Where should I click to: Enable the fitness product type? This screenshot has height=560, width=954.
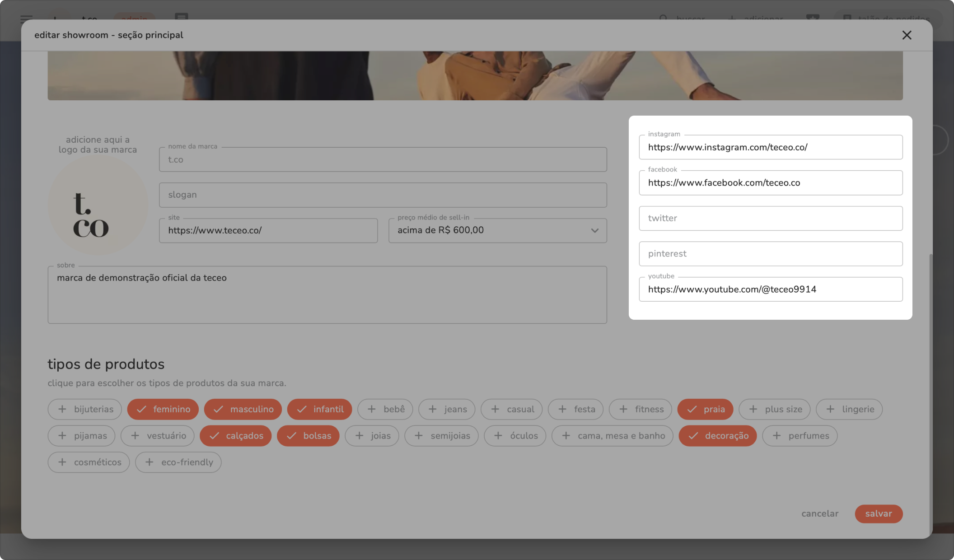640,409
